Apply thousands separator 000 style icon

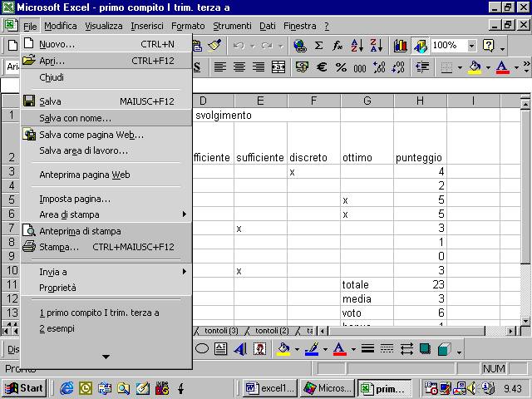click(x=360, y=67)
